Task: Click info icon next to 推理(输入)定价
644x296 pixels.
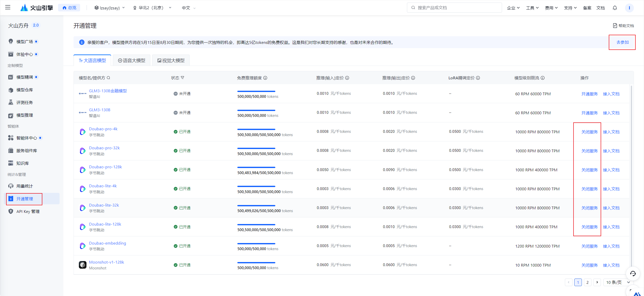Action: 347,78
